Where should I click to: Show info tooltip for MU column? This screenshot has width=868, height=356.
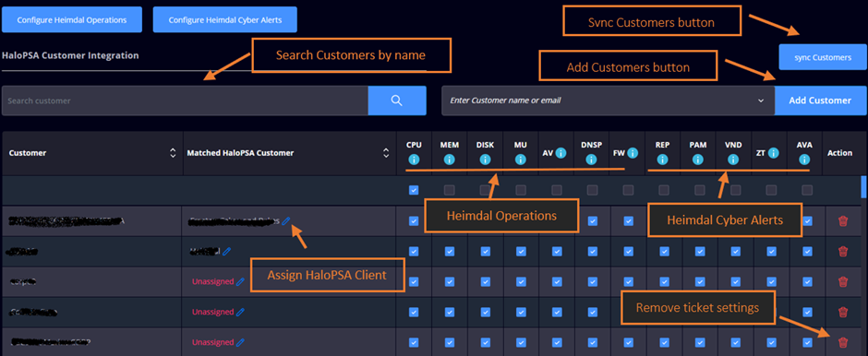click(520, 160)
